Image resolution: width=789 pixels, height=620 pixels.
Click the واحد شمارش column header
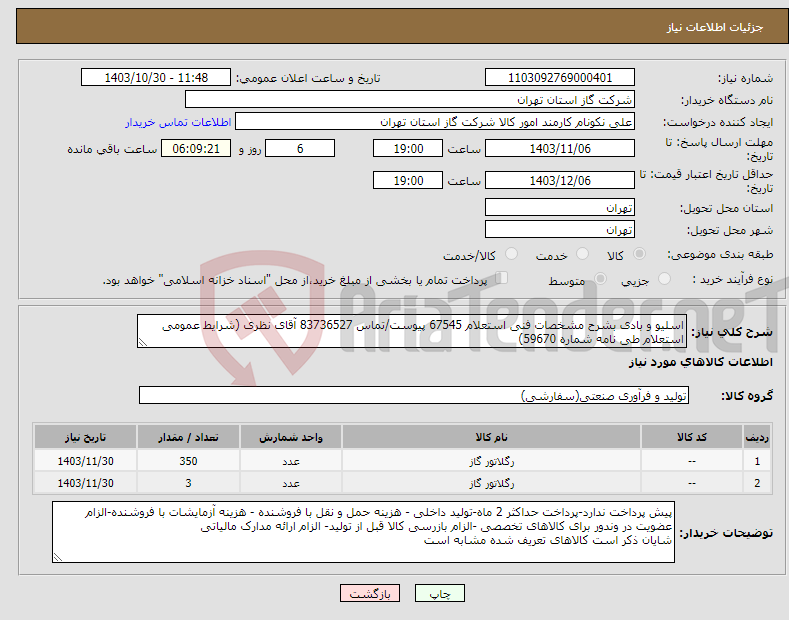point(291,437)
